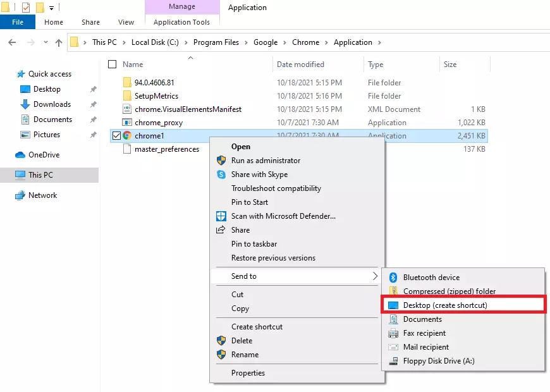The image size is (550, 392).
Task: Click the chrome_proxy application icon
Action: coord(127,123)
